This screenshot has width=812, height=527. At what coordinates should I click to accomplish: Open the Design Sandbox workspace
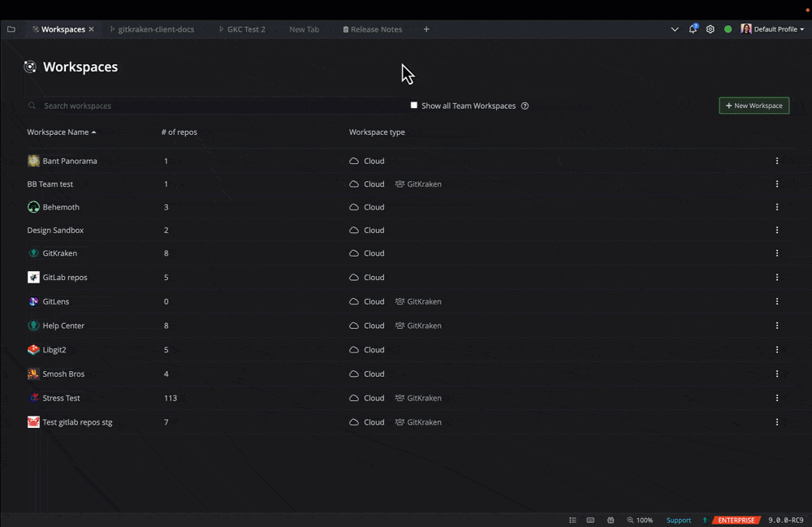pos(55,230)
